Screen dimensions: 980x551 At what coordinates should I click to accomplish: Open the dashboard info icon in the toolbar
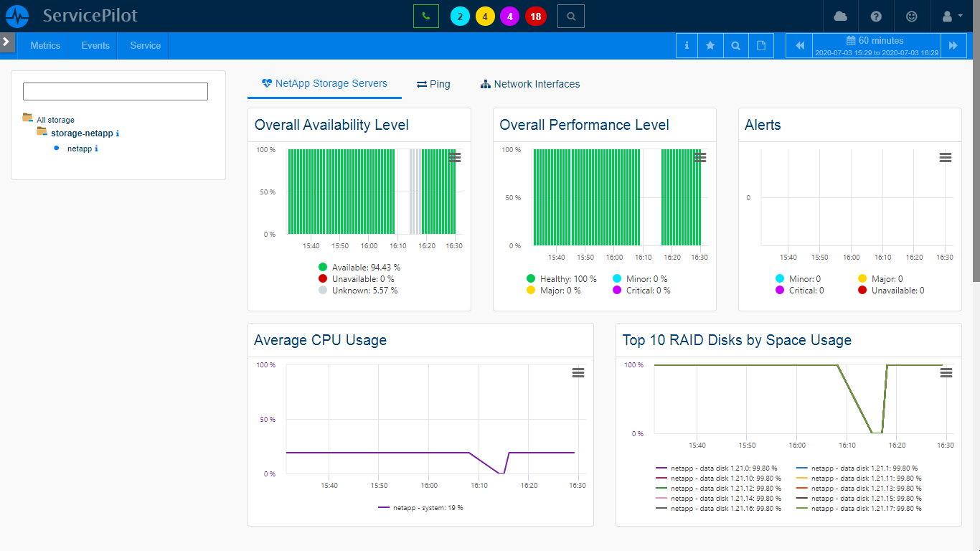[686, 44]
